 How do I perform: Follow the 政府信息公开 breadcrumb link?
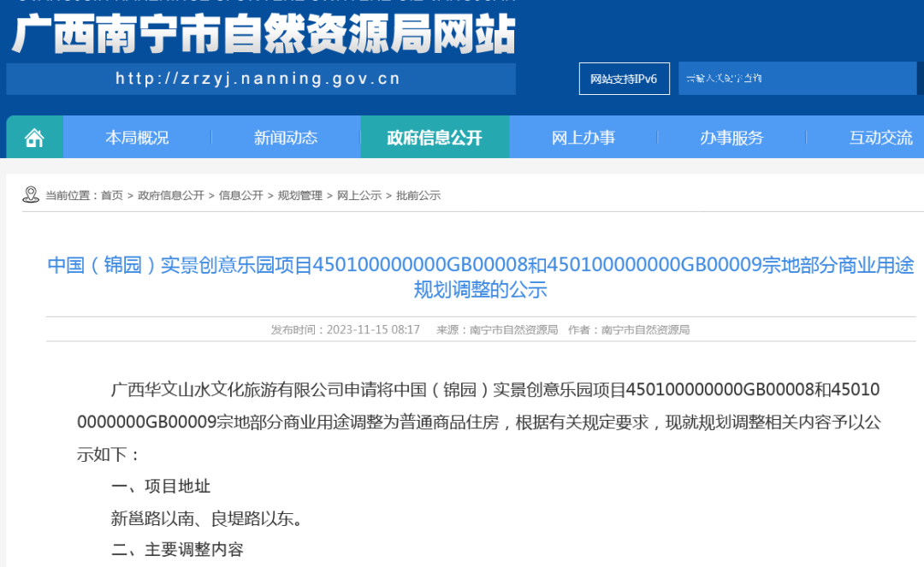tap(171, 196)
